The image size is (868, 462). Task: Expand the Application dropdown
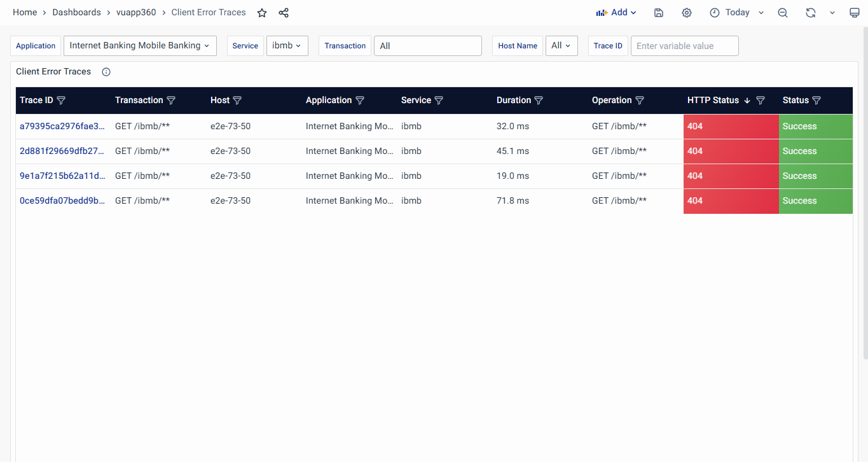(x=140, y=46)
